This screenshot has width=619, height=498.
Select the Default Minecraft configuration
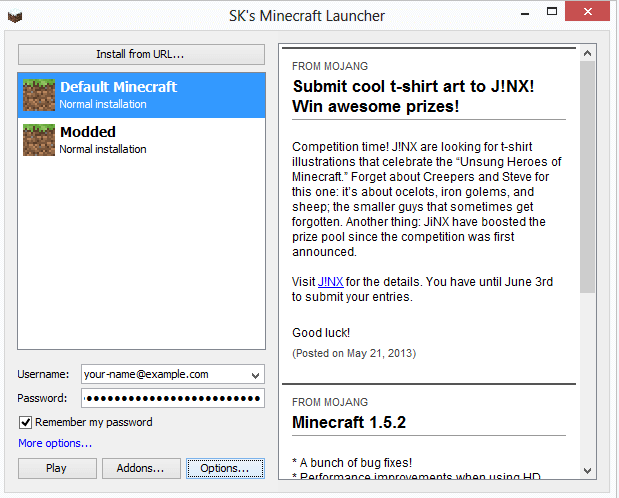[141, 95]
